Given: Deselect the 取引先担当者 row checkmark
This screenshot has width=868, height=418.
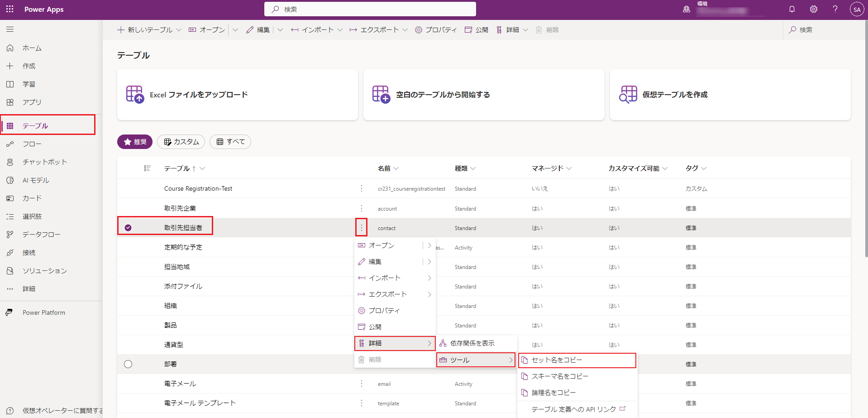Looking at the screenshot, I should pos(128,228).
